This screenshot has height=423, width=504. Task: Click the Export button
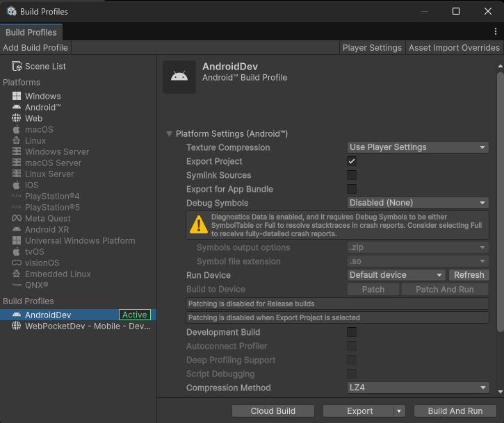(x=359, y=410)
